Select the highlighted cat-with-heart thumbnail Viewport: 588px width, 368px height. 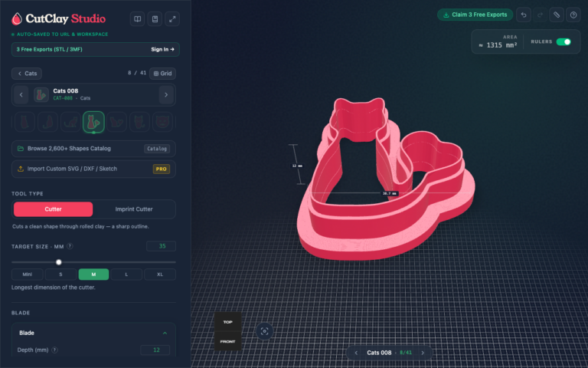pos(93,122)
